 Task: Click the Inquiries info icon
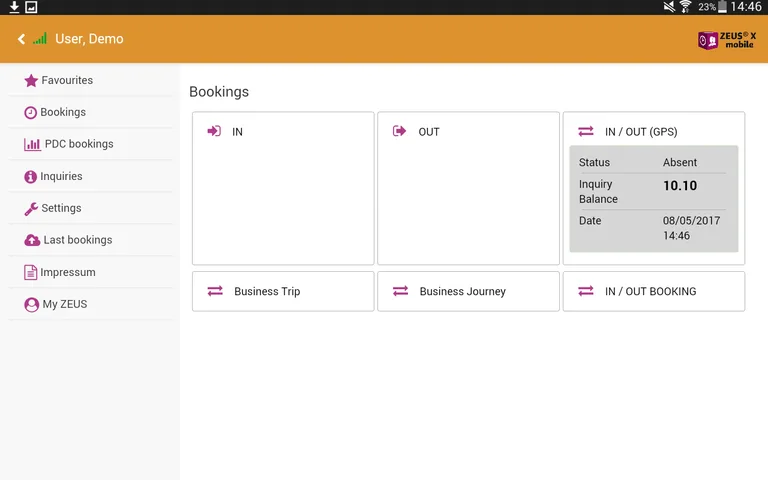(x=31, y=176)
